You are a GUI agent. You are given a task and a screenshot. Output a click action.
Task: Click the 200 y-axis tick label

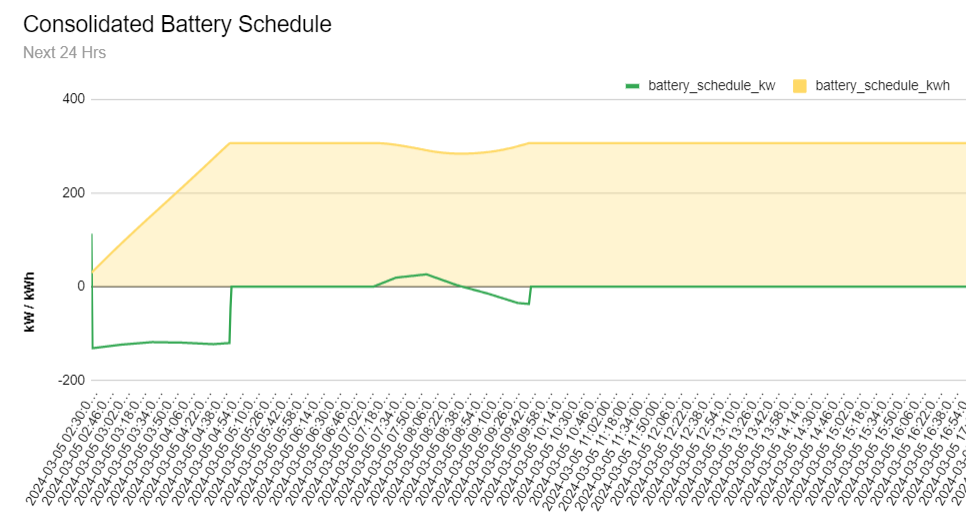(x=74, y=193)
